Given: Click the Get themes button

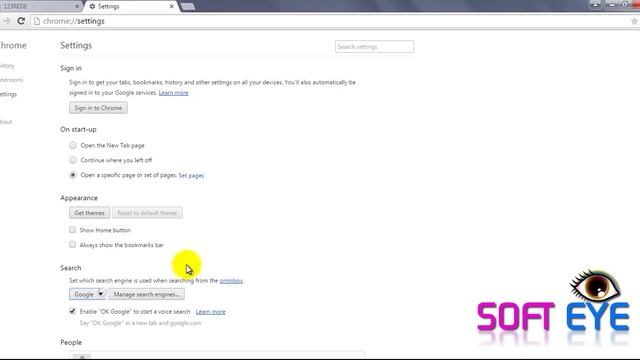Looking at the screenshot, I should (x=89, y=213).
